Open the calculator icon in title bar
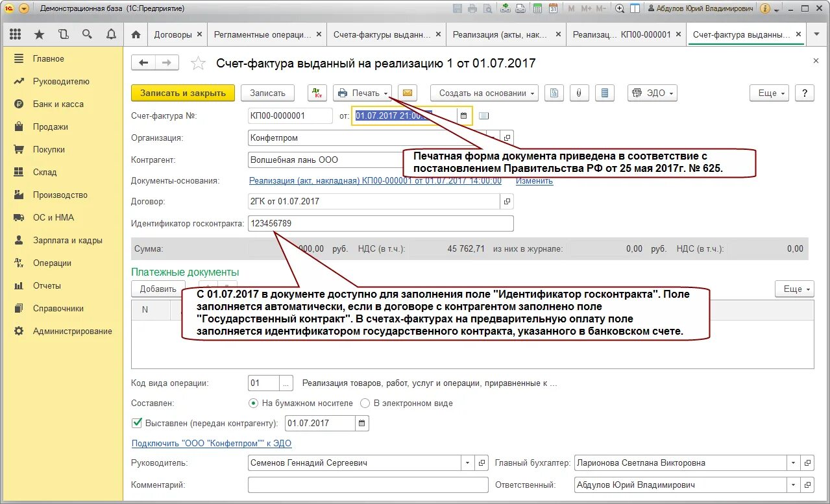 pyautogui.click(x=537, y=8)
